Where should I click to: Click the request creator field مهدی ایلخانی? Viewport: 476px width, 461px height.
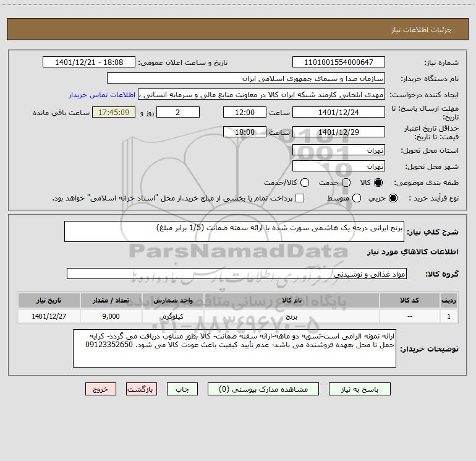tap(261, 94)
